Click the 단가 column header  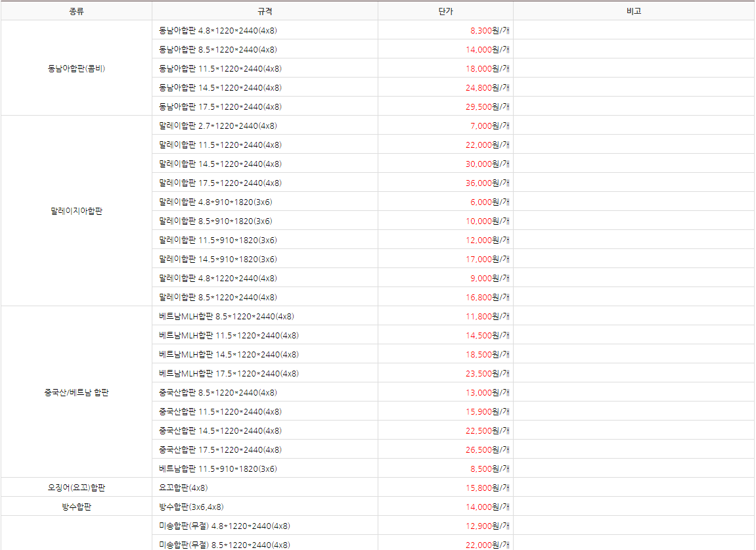(x=448, y=11)
